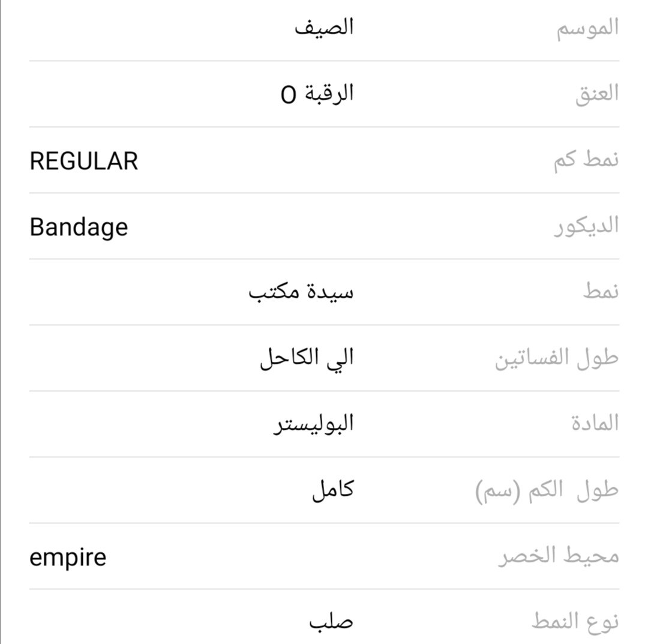Click the نوع النمط (pattern type) label

coord(574,622)
